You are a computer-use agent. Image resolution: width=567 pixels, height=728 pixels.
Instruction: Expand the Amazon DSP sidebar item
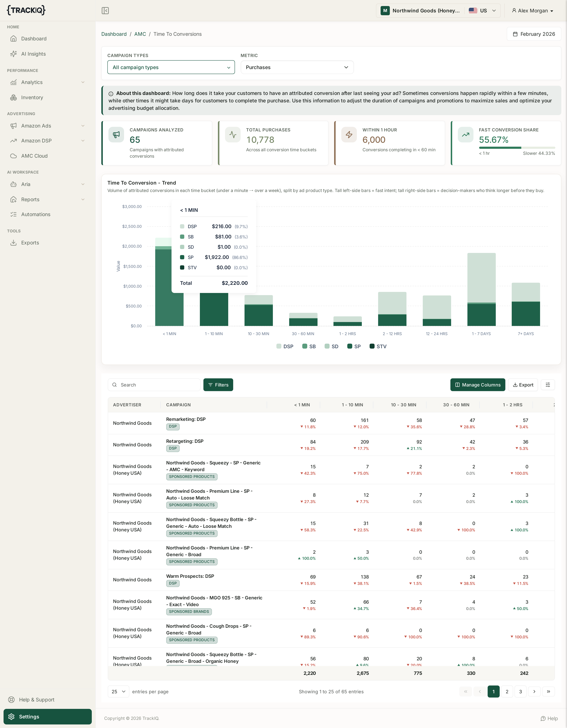click(48, 141)
